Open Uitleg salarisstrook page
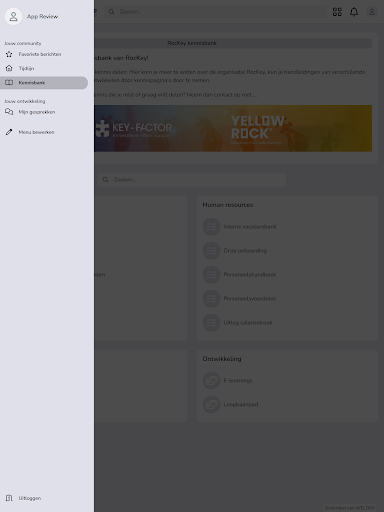This screenshot has height=512, width=384. tap(248, 323)
